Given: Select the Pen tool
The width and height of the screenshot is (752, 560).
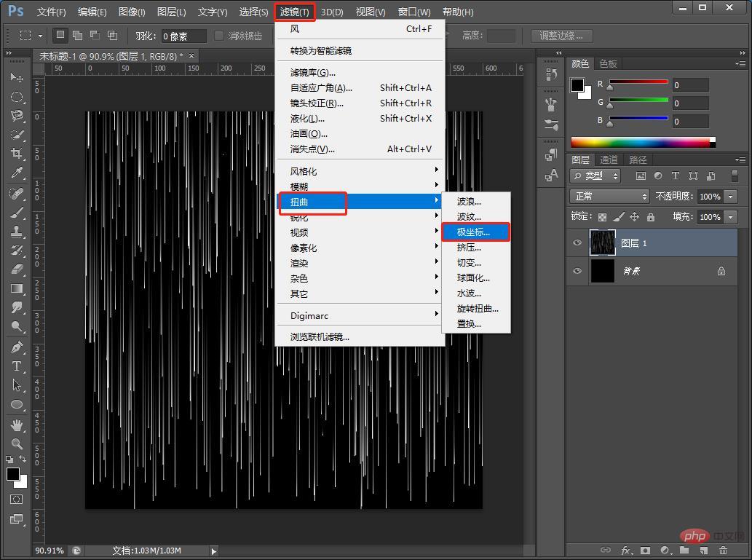Looking at the screenshot, I should (17, 347).
